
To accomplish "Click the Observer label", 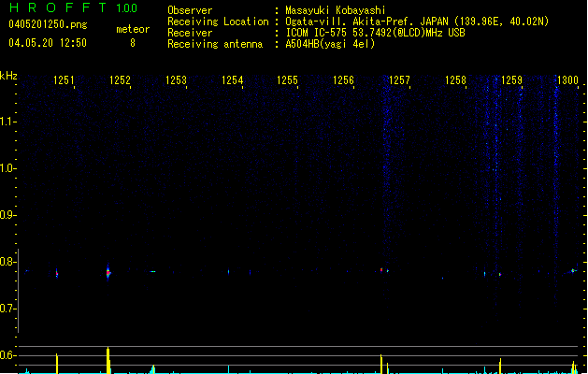I will pos(190,10).
